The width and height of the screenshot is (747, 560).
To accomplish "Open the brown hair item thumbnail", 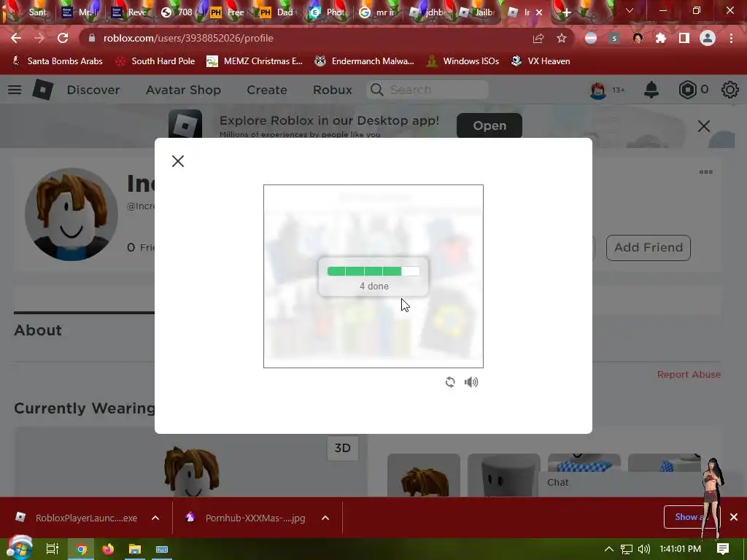I will coord(424,475).
